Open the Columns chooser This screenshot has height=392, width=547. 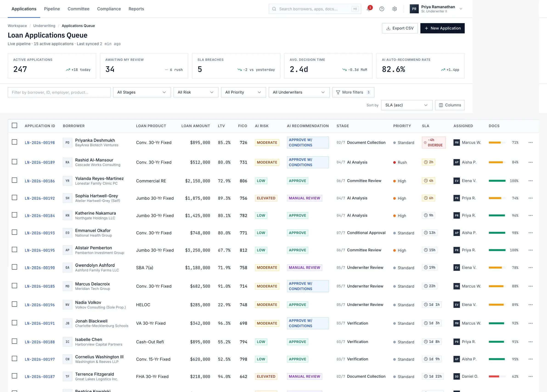(x=450, y=105)
